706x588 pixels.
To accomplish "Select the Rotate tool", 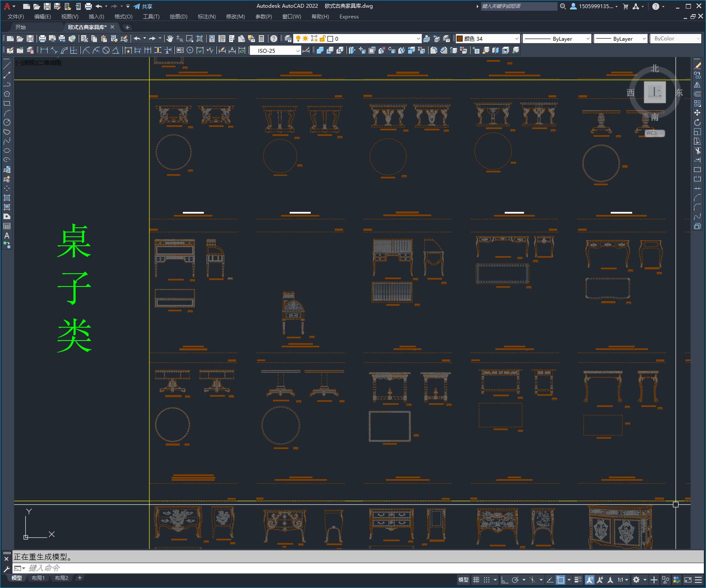I will pos(697,122).
